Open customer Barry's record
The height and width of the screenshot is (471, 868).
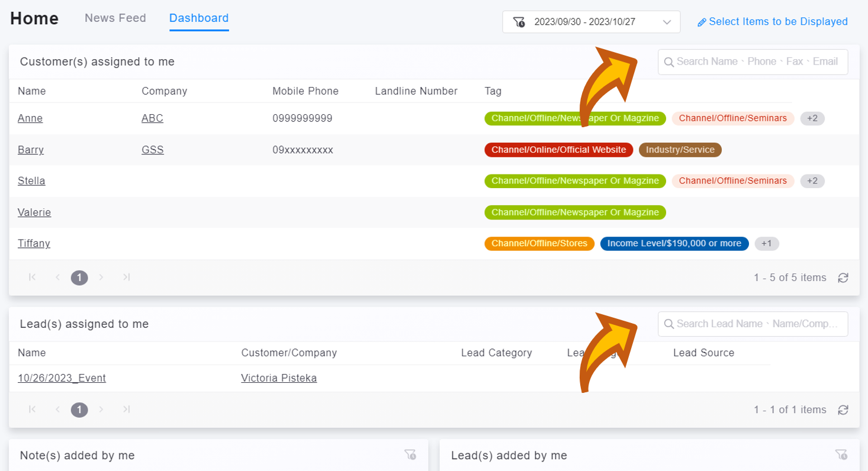(x=31, y=150)
